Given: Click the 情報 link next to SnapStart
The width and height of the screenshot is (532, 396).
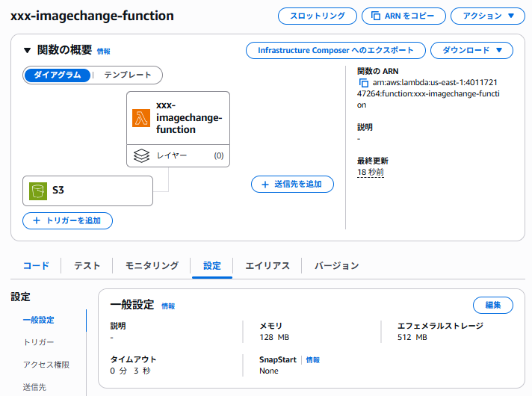Looking at the screenshot, I should coord(313,360).
